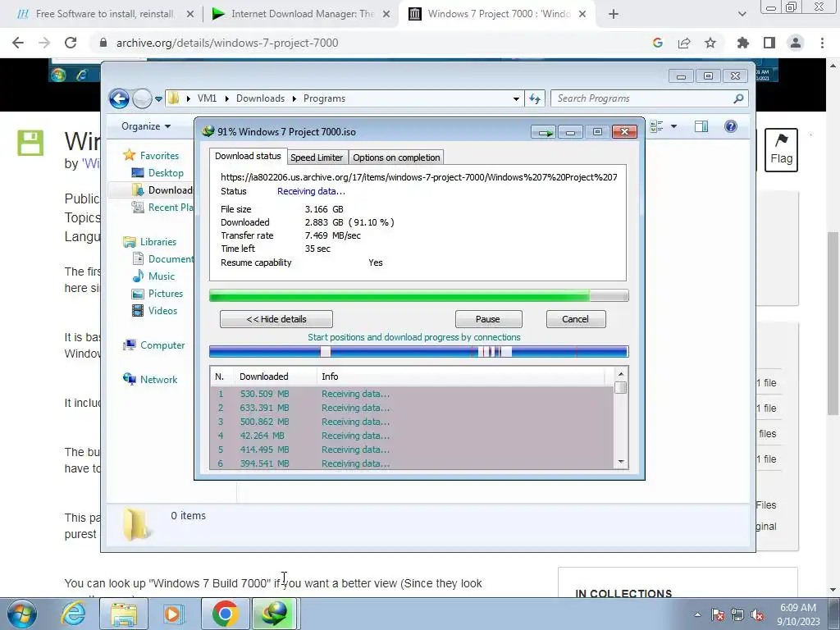840x630 pixels.
Task: Go back in Chrome
Action: (18, 43)
